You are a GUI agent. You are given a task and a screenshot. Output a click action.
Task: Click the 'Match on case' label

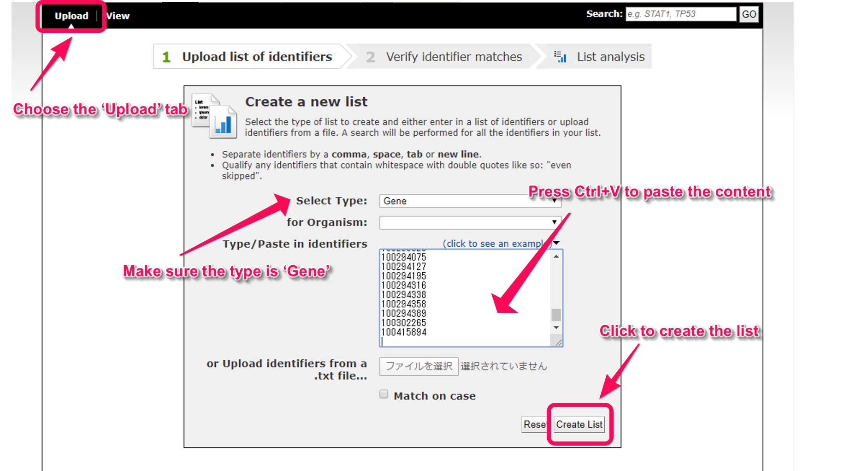tap(435, 396)
